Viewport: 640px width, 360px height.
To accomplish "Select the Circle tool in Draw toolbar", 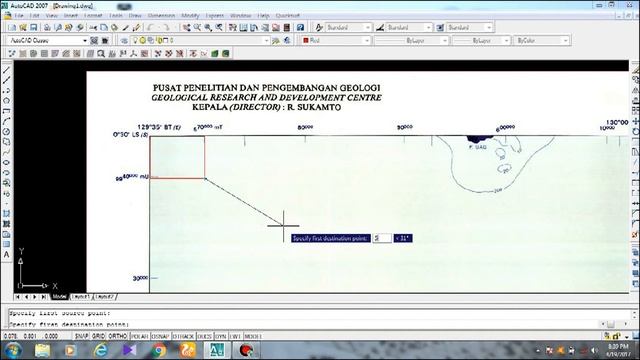I will (7, 131).
